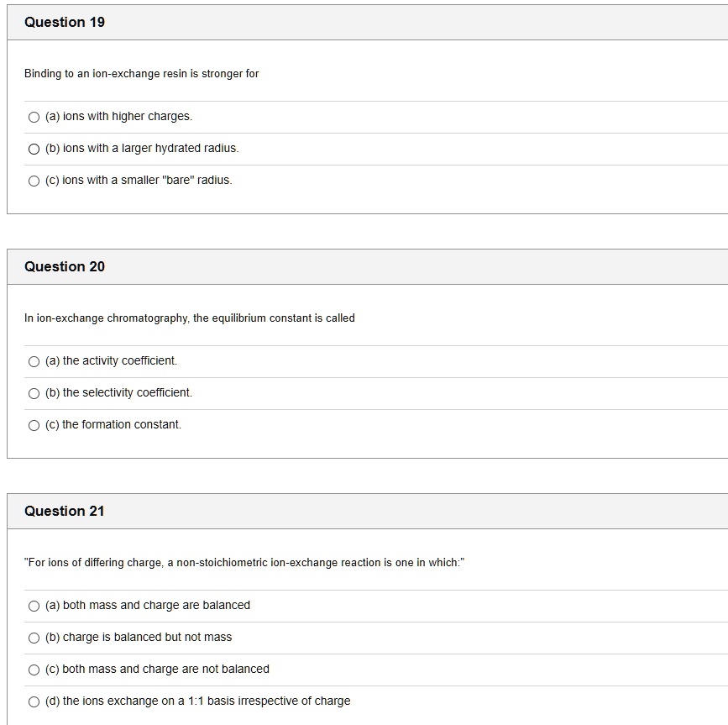Select (b) the selectivity coefficient
This screenshot has width=728, height=725.
click(x=34, y=393)
